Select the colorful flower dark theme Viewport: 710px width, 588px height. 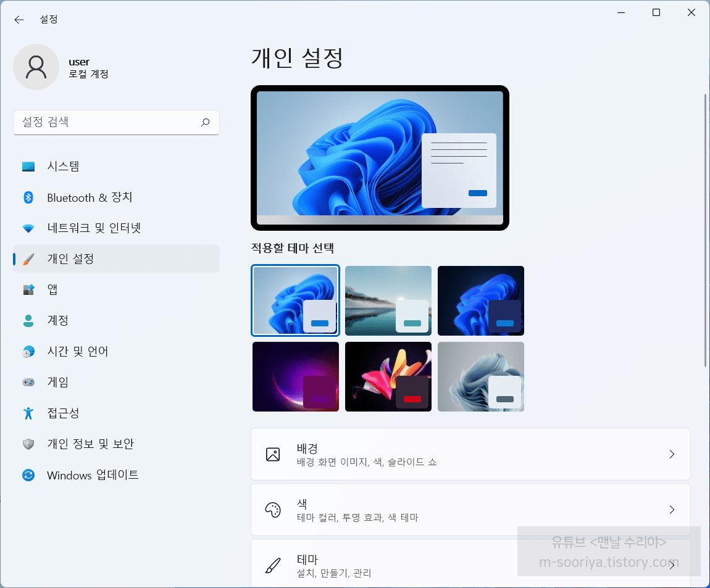[x=388, y=376]
